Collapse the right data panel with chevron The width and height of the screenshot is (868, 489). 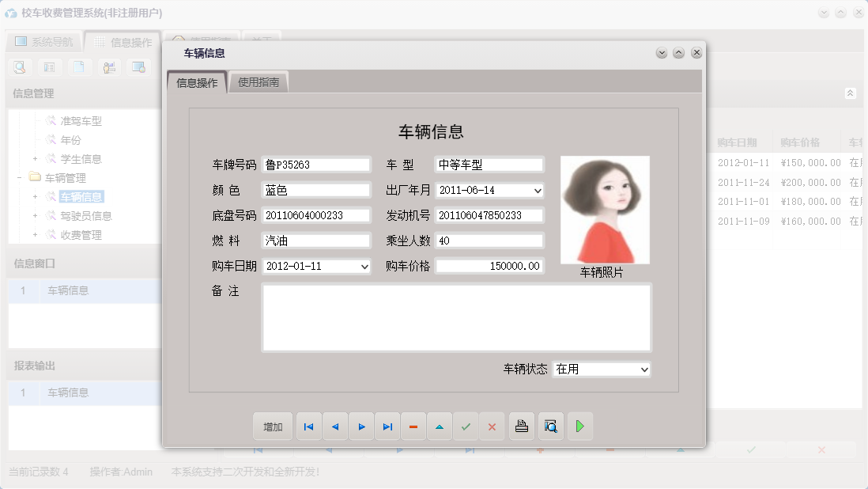851,93
